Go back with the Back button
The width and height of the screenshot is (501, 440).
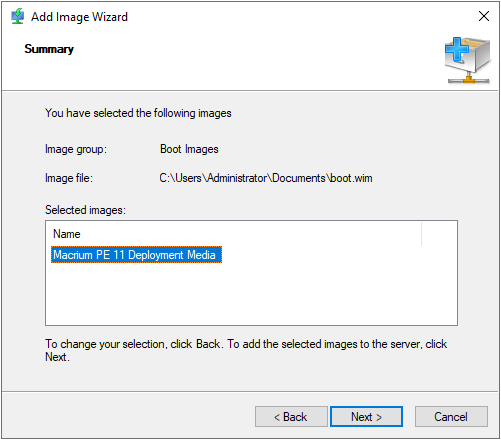click(291, 417)
